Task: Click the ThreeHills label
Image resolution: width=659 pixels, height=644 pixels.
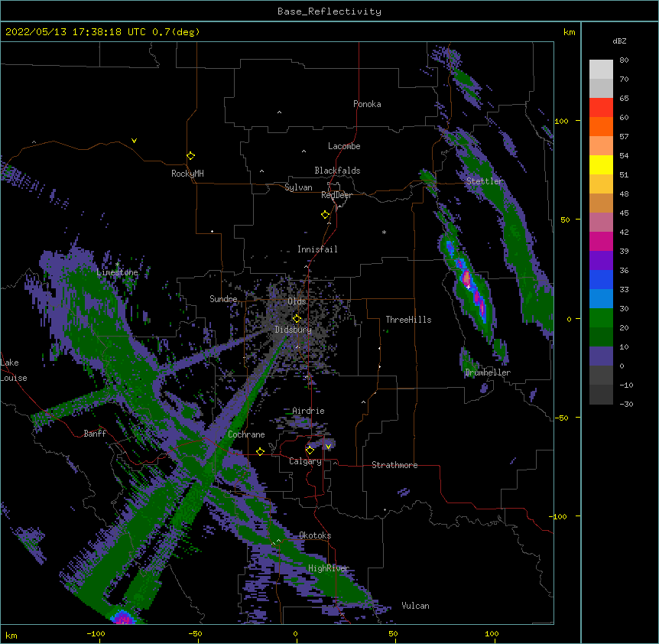Action: click(408, 320)
